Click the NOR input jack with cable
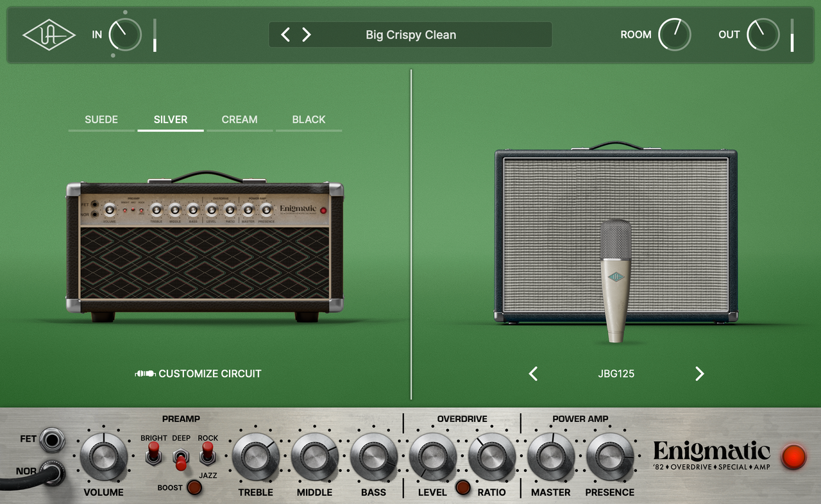Image resolution: width=821 pixels, height=504 pixels. (53, 473)
